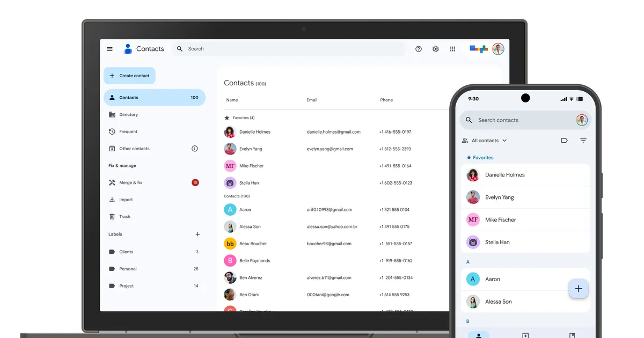Screen dimensions: 644x338
Task: Click the Frequent contacts icon
Action: 112,131
